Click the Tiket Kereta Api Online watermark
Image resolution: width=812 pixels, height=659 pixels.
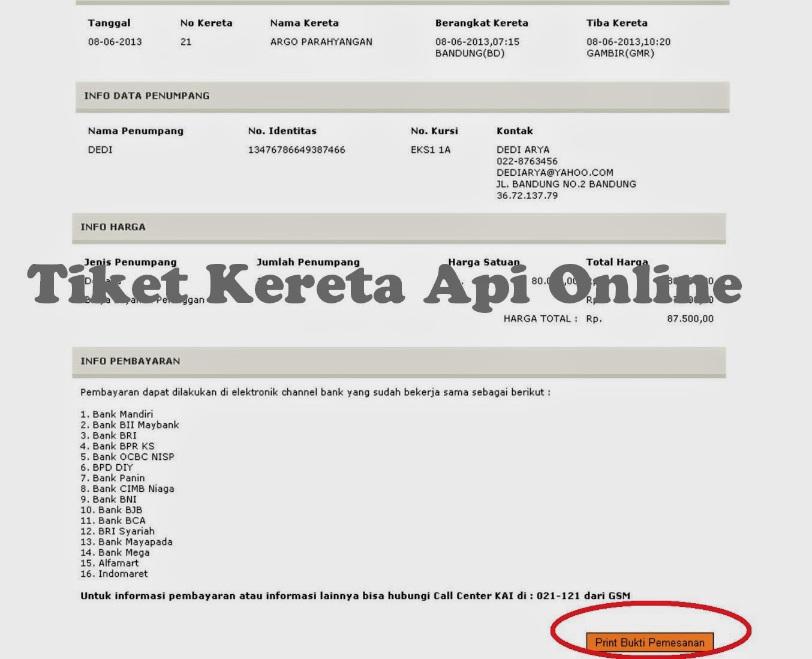click(x=384, y=286)
